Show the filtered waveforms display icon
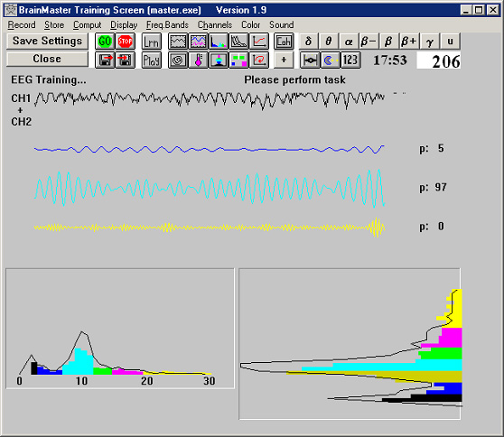 [x=199, y=42]
